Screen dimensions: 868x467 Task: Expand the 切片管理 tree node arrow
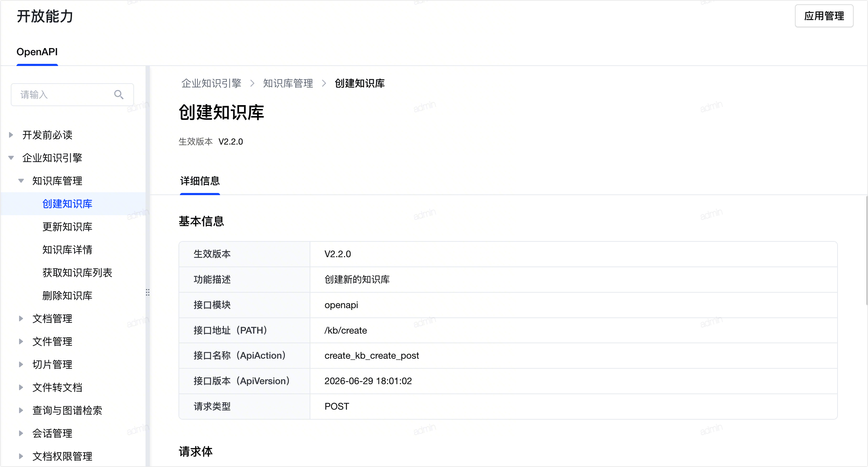point(21,364)
